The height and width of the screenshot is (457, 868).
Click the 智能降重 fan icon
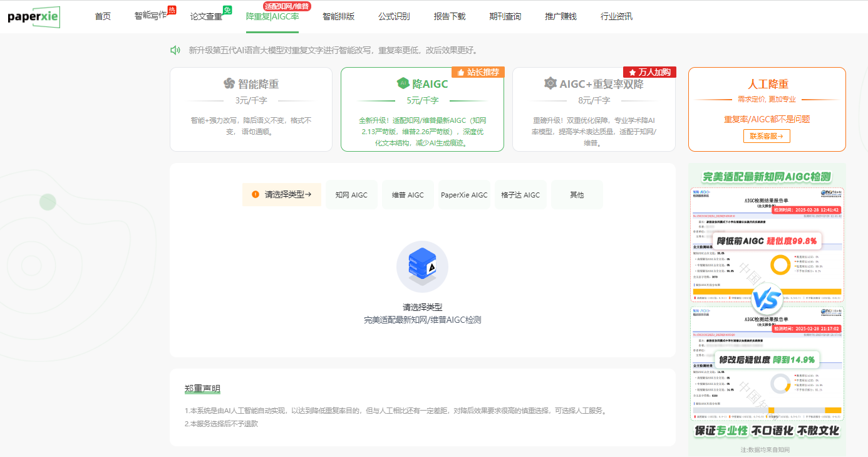click(x=229, y=83)
